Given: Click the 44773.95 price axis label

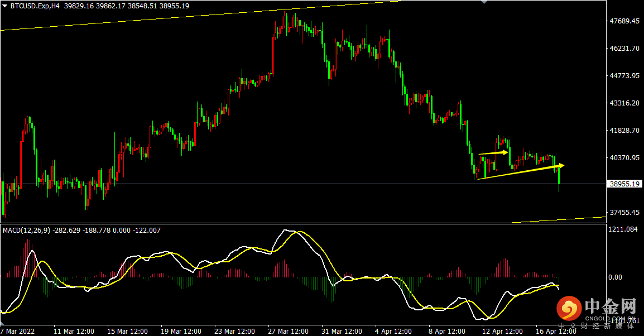Looking at the screenshot, I should [624, 75].
